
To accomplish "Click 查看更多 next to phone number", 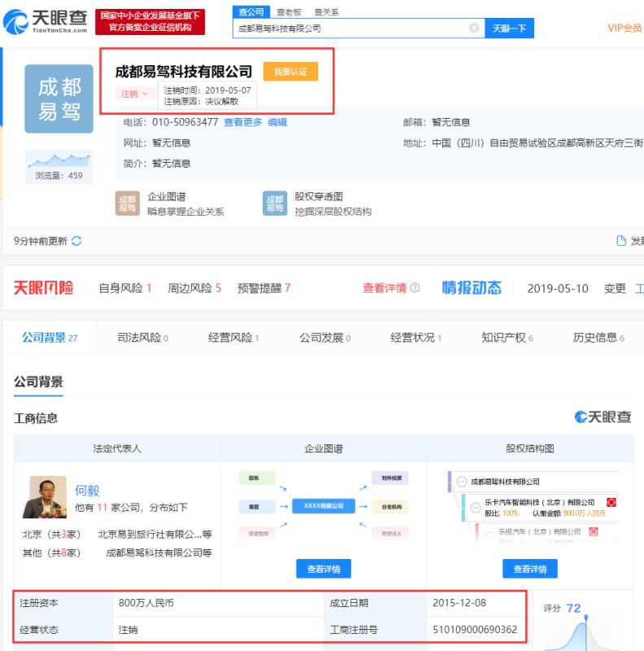I will coord(243,122).
